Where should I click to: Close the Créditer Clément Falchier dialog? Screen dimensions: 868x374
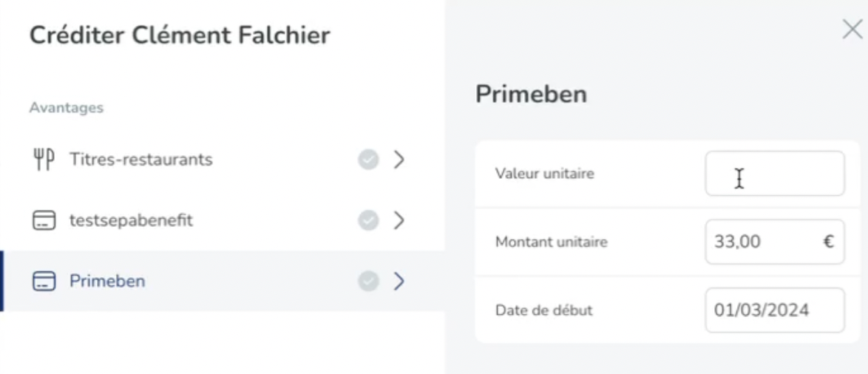click(852, 30)
